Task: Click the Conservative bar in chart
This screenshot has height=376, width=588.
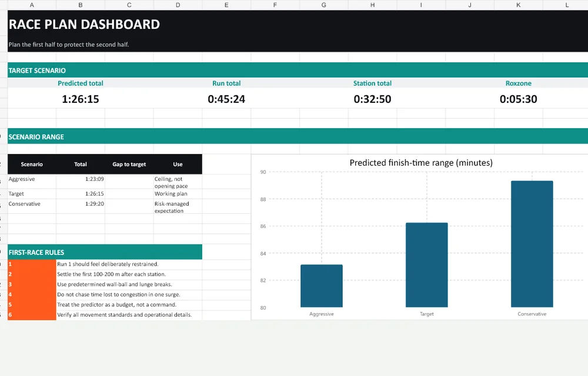Action: click(x=532, y=244)
